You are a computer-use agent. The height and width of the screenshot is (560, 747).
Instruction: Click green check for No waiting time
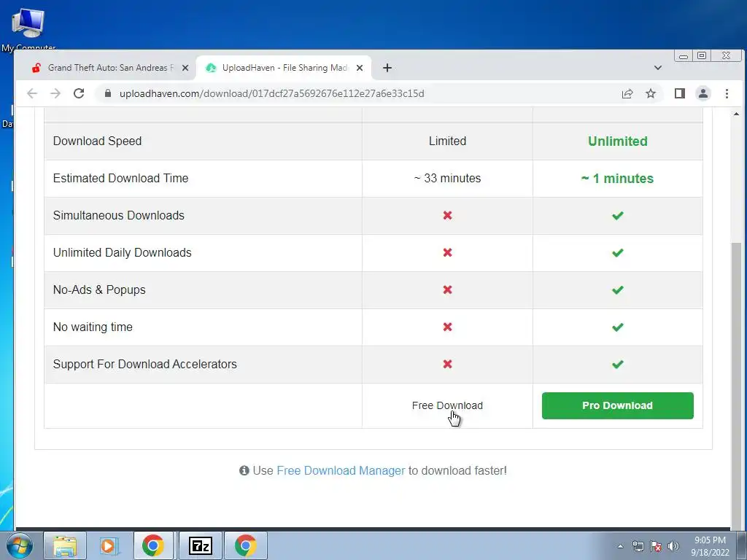tap(617, 327)
